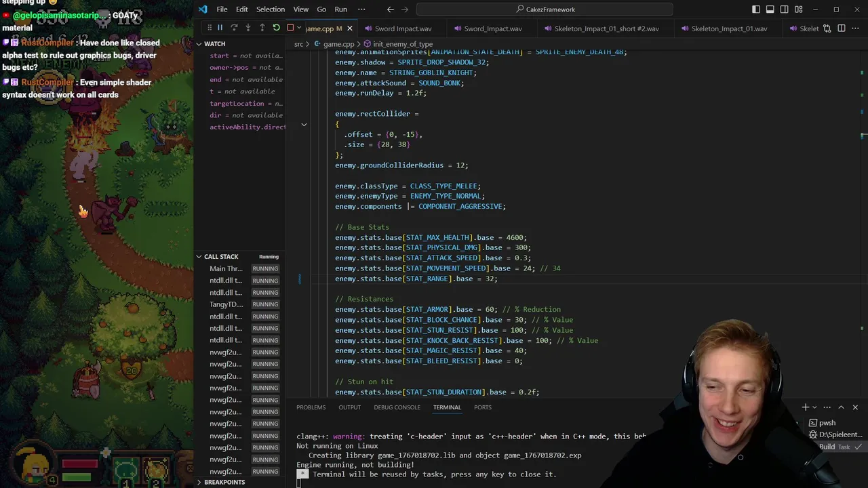Click the Step Over debug icon
This screenshot has width=868, height=488.
point(234,28)
